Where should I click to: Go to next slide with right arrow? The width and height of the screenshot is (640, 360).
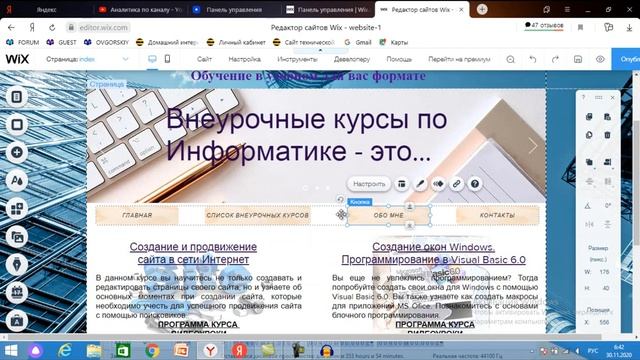pos(532,145)
